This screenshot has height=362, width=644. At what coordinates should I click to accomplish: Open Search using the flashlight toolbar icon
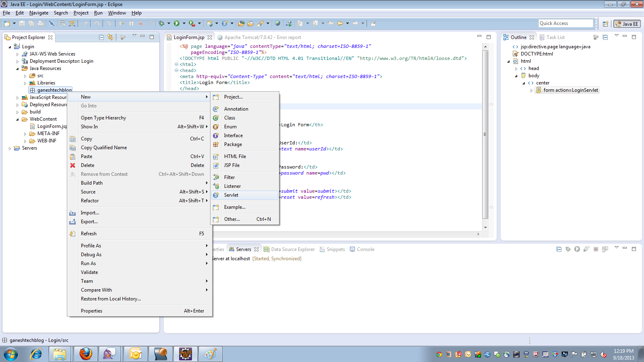[260, 23]
